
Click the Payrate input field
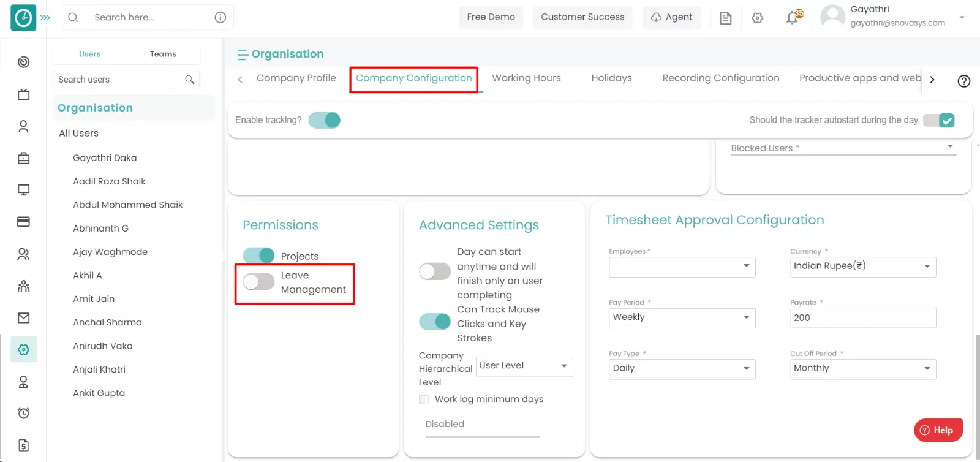863,318
